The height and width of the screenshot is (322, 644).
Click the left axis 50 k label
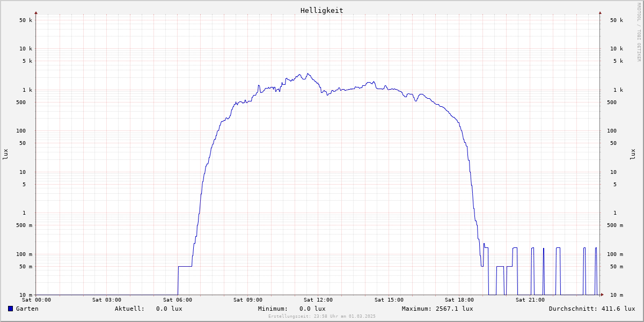coord(26,20)
